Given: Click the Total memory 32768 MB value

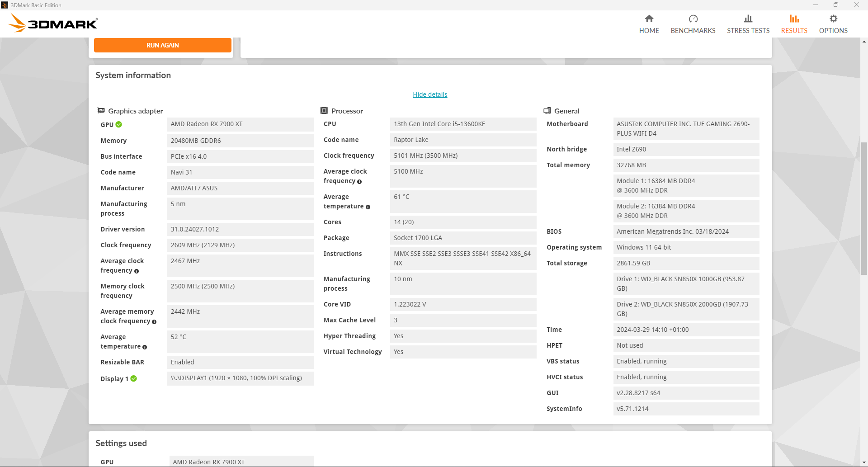Looking at the screenshot, I should pos(686,165).
